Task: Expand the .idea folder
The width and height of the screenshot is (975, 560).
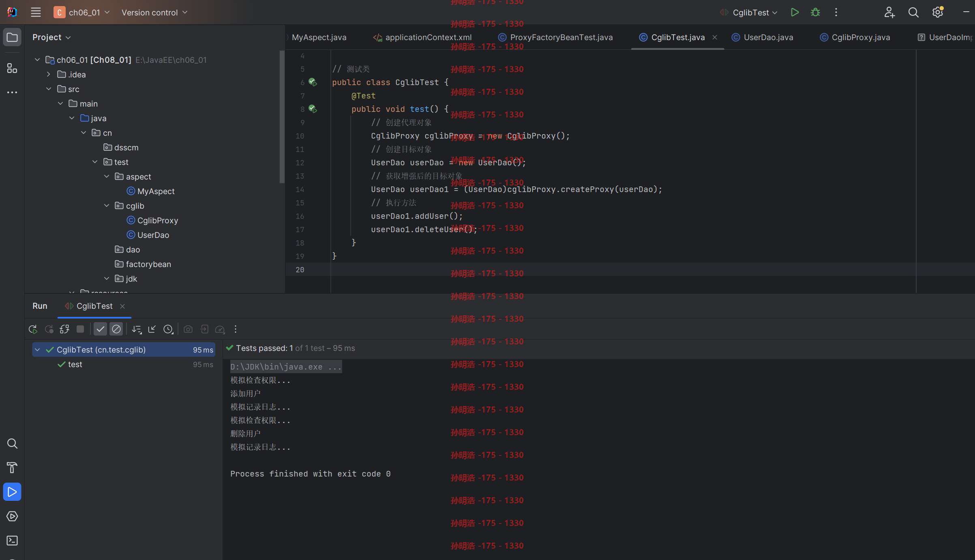Action: [x=49, y=75]
